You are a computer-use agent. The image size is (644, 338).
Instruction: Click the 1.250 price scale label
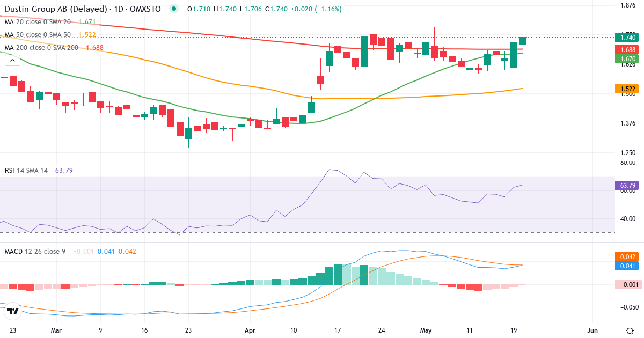[628, 152]
